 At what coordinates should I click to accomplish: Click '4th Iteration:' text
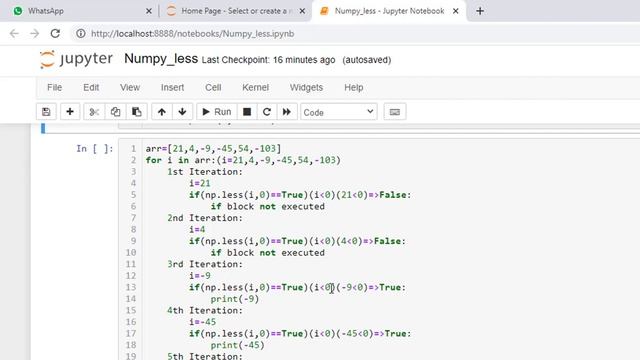point(205,310)
